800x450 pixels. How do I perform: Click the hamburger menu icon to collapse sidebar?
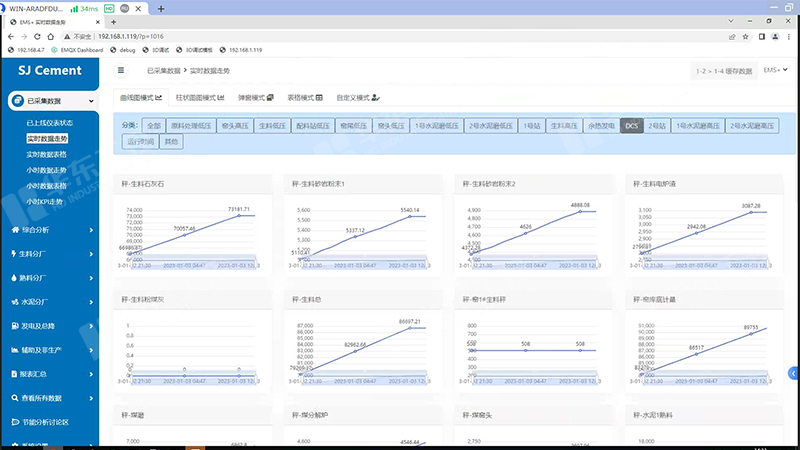pyautogui.click(x=121, y=71)
